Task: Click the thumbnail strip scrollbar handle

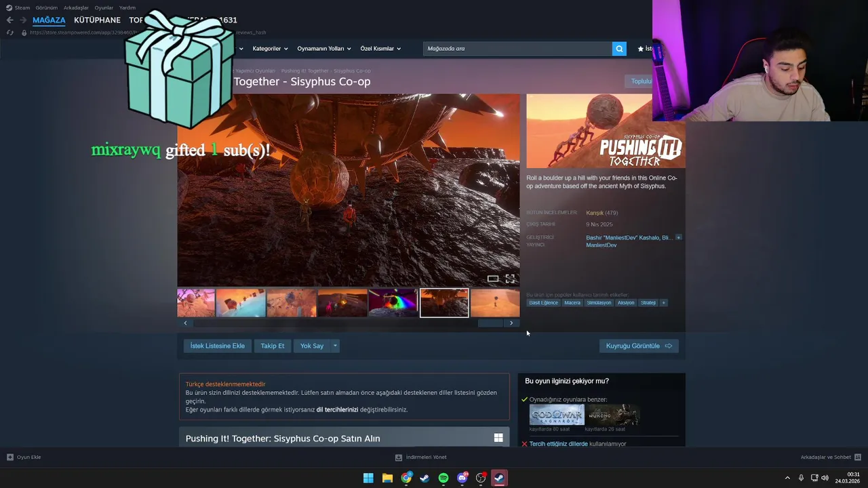Action: point(490,323)
